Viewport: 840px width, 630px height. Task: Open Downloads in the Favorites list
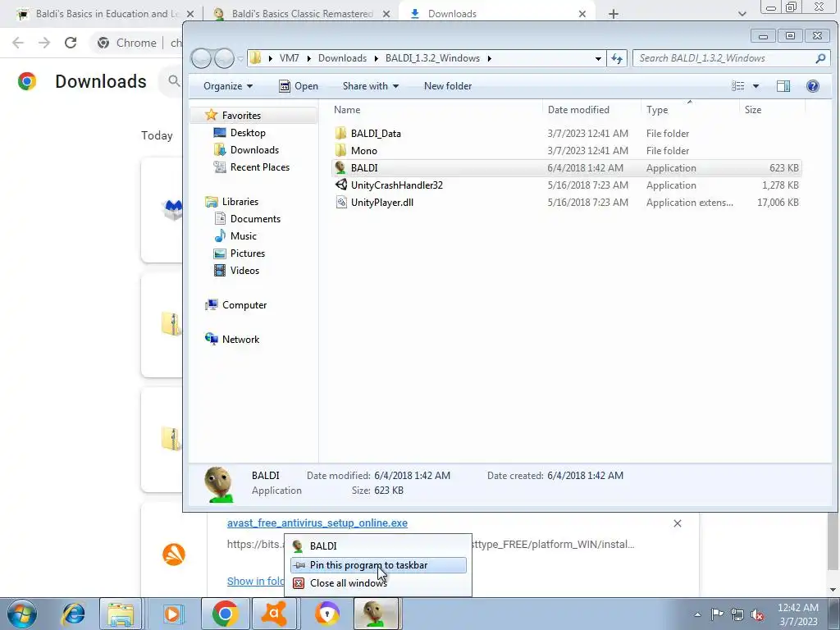(254, 149)
